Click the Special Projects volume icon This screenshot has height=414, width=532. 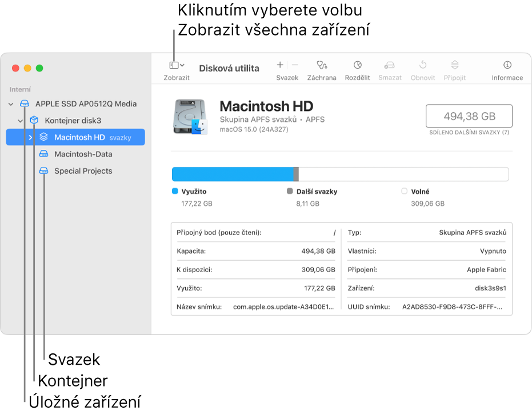(x=44, y=170)
